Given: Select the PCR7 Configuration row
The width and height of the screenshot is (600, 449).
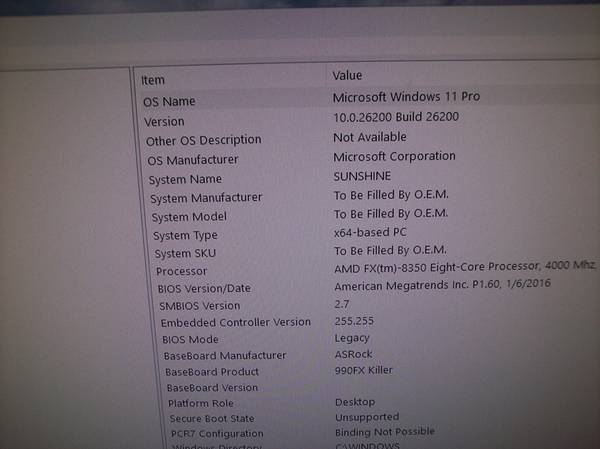Looking at the screenshot, I should (x=216, y=434).
